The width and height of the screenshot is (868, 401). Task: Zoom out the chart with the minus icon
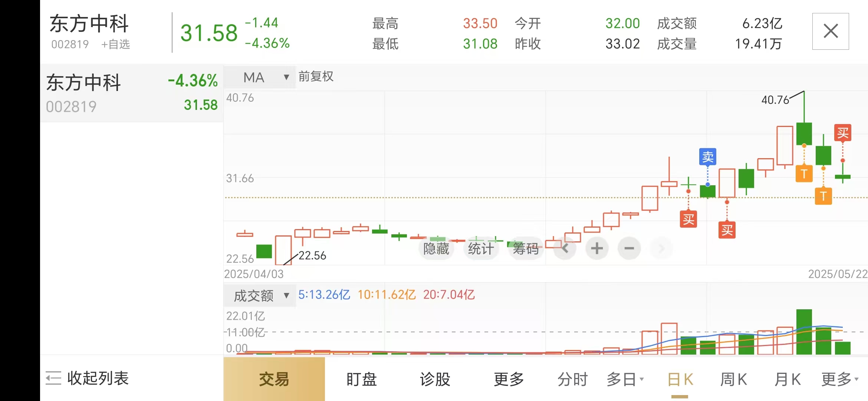click(x=629, y=248)
